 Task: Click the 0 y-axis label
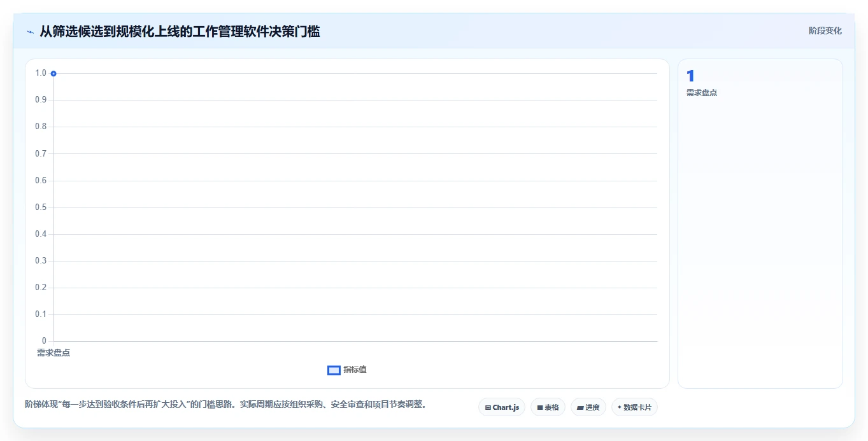[44, 341]
